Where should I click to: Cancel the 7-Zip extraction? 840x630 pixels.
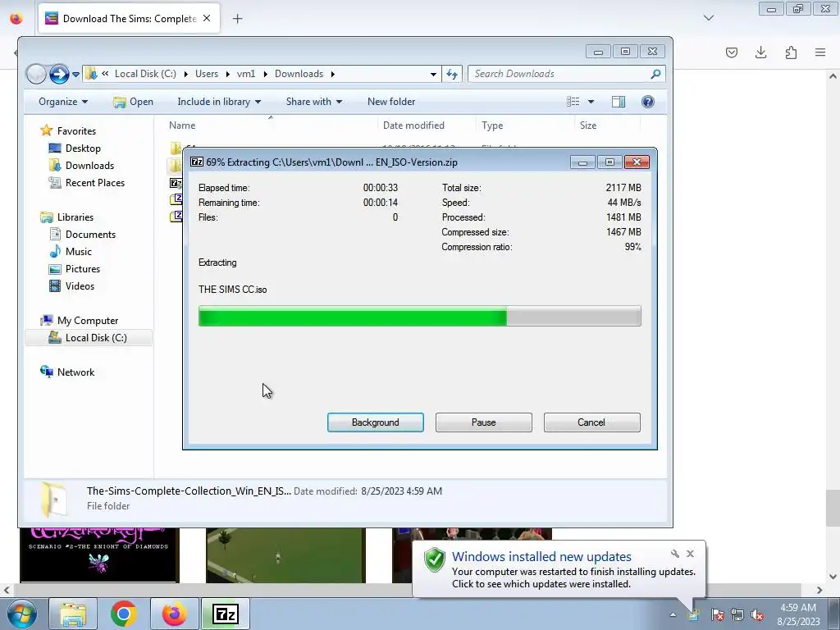tap(591, 422)
